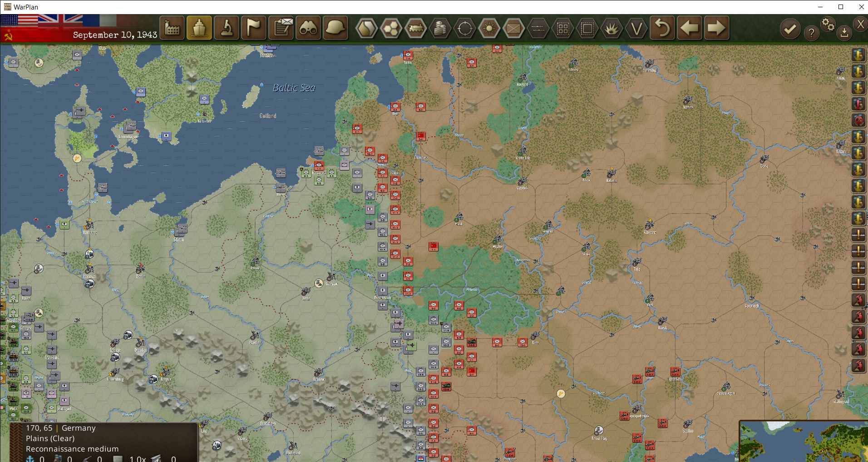Viewport: 868px width, 462px height.
Task: Toggle the dotted four-square grid overlay
Action: pyautogui.click(x=562, y=29)
